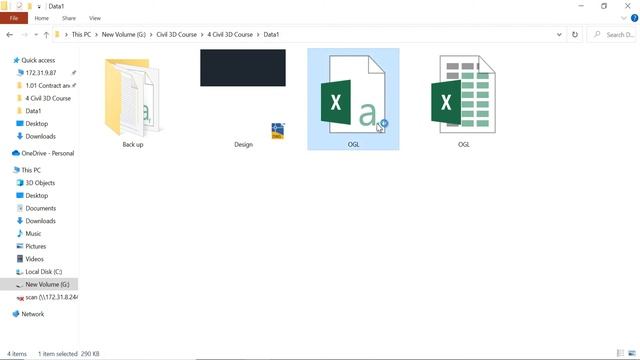The width and height of the screenshot is (640, 360).
Task: Click This PC in address bar
Action: tap(81, 35)
